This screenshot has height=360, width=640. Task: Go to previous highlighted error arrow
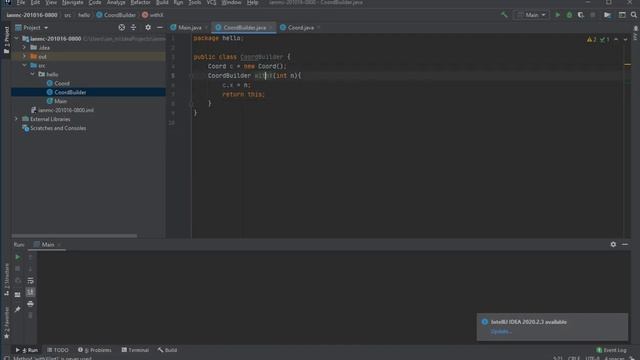tap(616, 40)
